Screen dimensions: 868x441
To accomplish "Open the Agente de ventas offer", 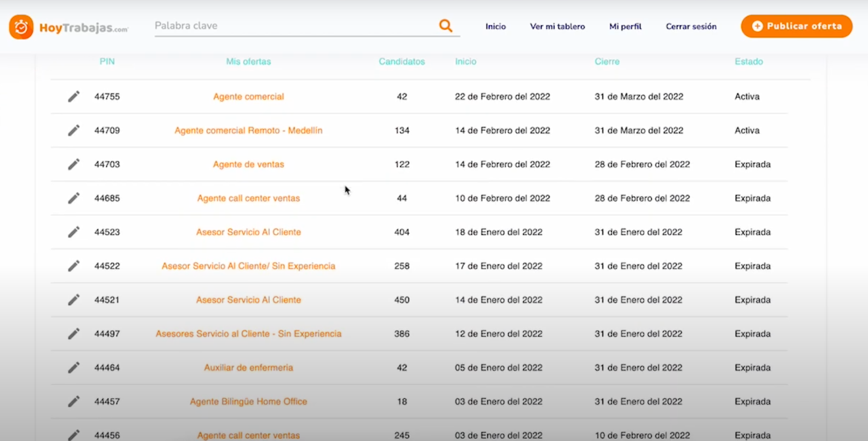I will click(x=248, y=164).
